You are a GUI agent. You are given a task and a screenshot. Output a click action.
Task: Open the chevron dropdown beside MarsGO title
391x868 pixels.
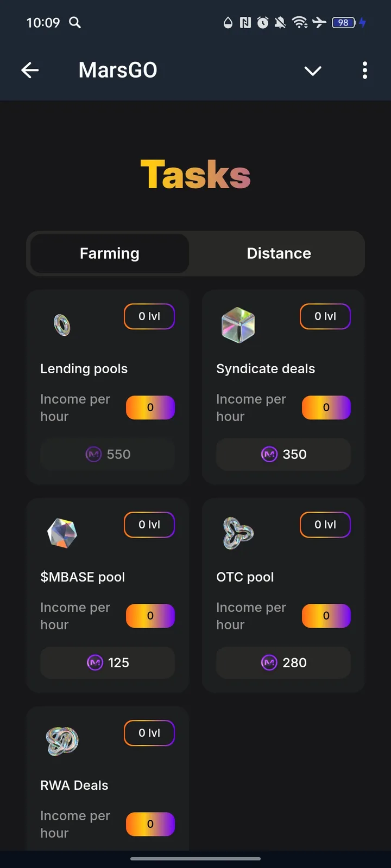tap(313, 71)
